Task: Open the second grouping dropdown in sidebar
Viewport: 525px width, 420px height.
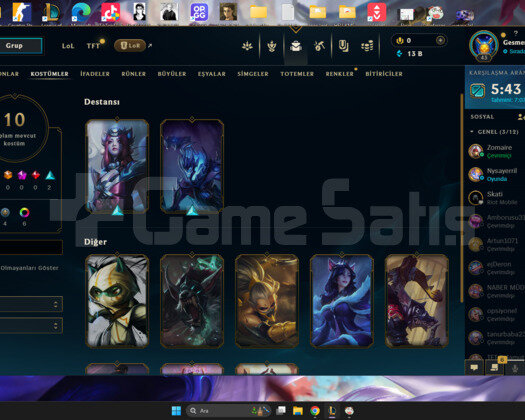Action: click(31, 325)
